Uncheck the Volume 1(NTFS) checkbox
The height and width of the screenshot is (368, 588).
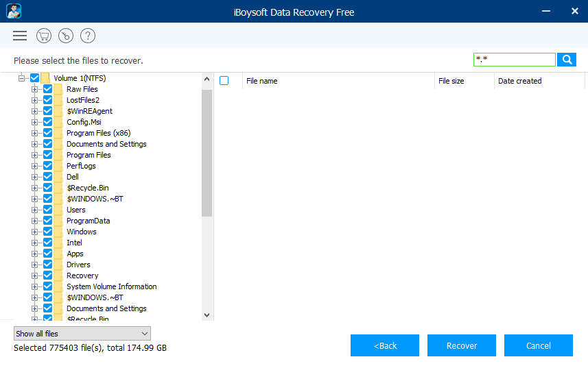click(x=35, y=78)
